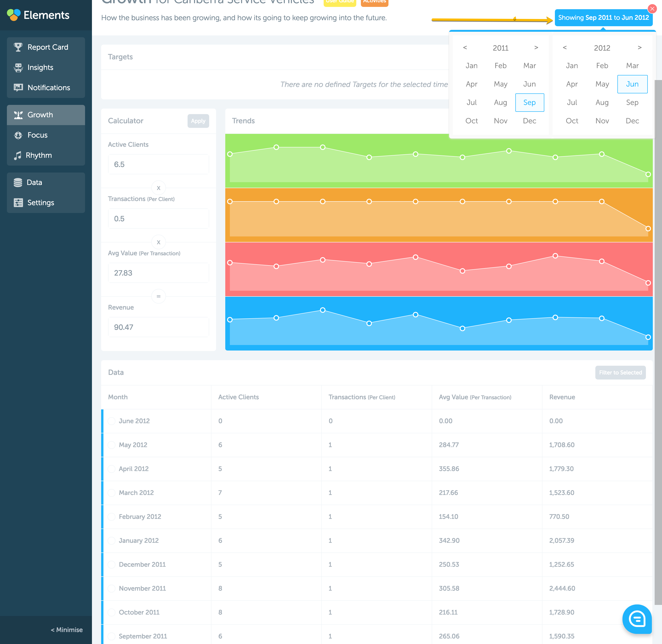This screenshot has width=662, height=644.
Task: Go to previous year in 2011 calendar
Action: click(x=465, y=47)
